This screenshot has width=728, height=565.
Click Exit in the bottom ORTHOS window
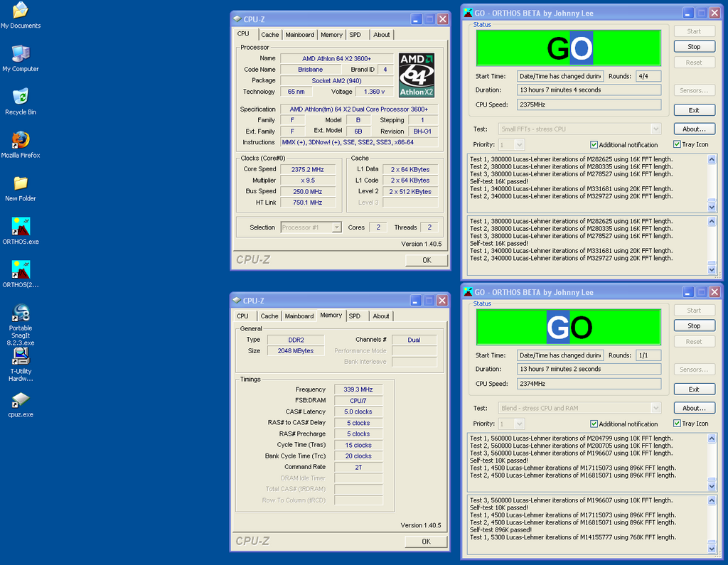[x=694, y=389]
